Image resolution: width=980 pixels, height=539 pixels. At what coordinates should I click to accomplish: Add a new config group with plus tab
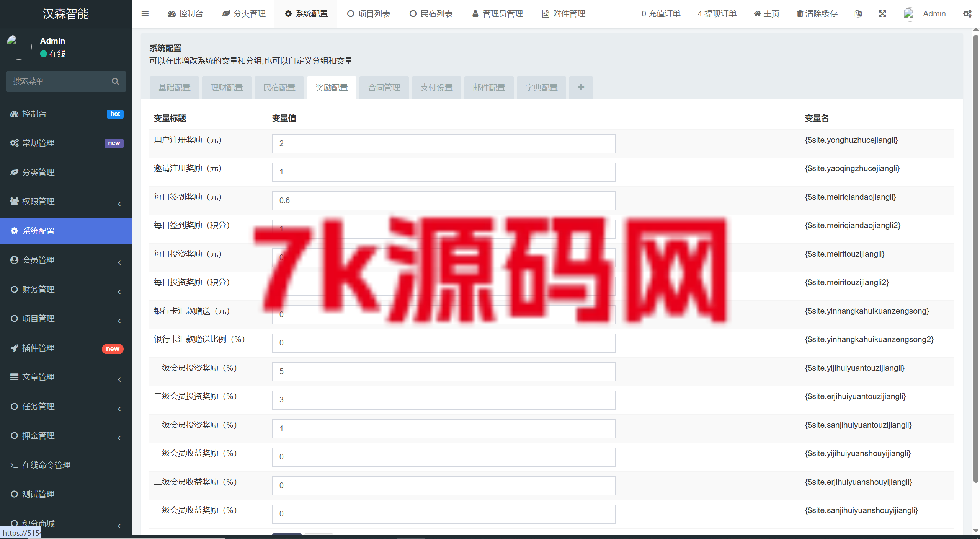tap(581, 88)
